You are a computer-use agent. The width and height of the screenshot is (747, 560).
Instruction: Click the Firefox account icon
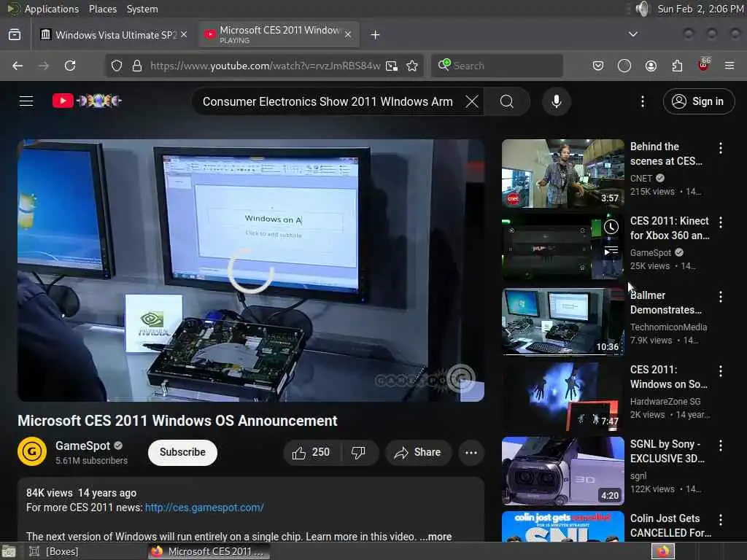coord(651,66)
